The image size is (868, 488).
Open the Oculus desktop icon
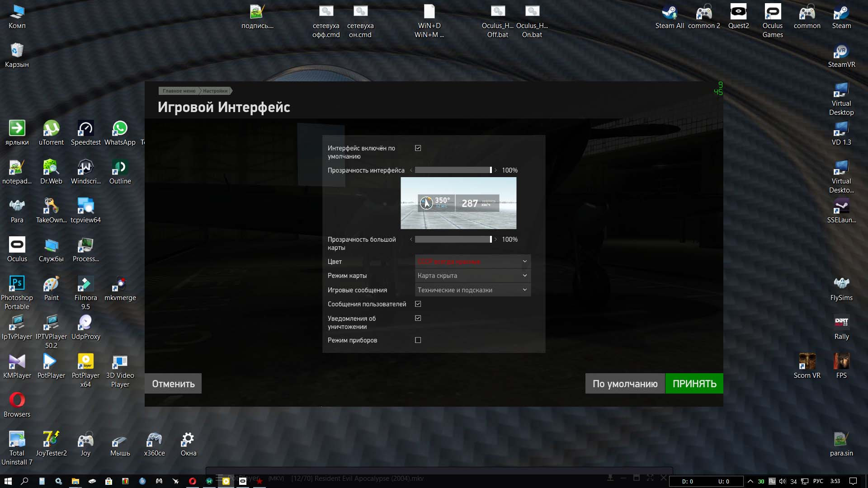(x=17, y=250)
